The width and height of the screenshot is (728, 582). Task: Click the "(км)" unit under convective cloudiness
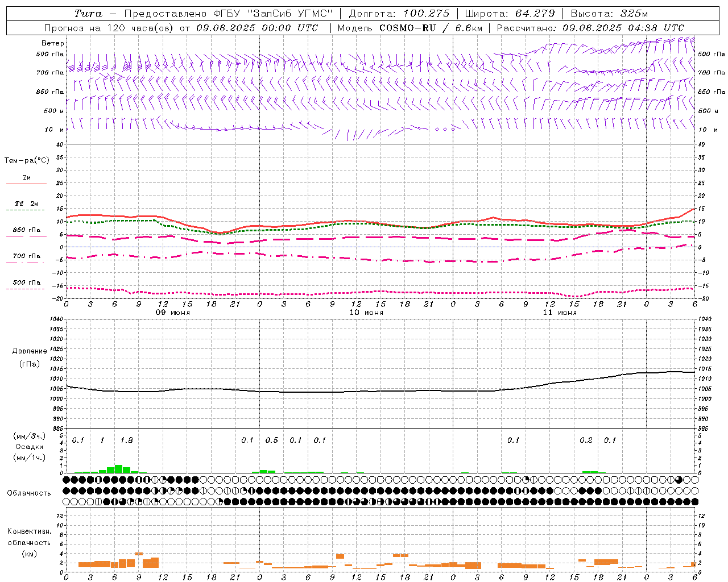pyautogui.click(x=29, y=554)
